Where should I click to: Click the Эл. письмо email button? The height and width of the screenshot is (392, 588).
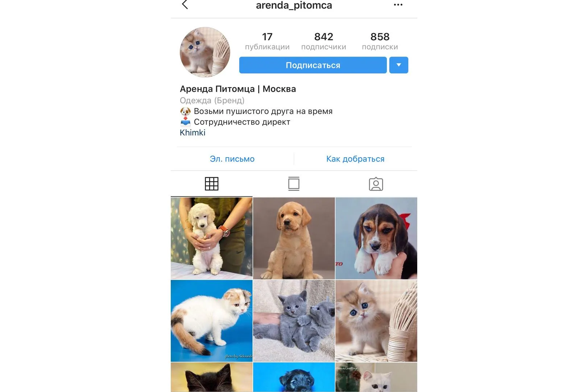[x=232, y=159]
